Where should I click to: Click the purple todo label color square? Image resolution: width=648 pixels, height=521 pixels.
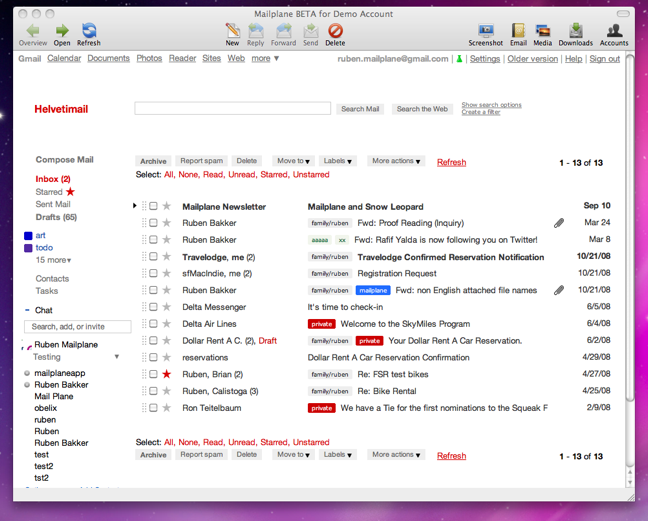click(28, 248)
